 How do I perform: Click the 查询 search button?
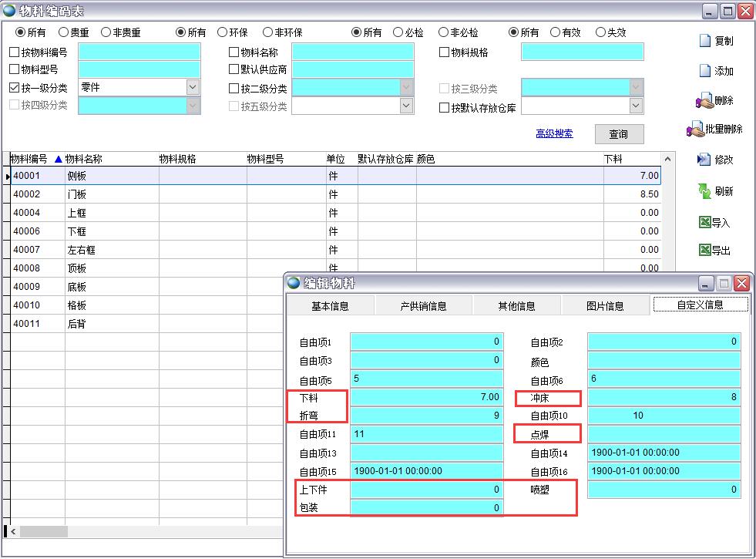click(618, 134)
